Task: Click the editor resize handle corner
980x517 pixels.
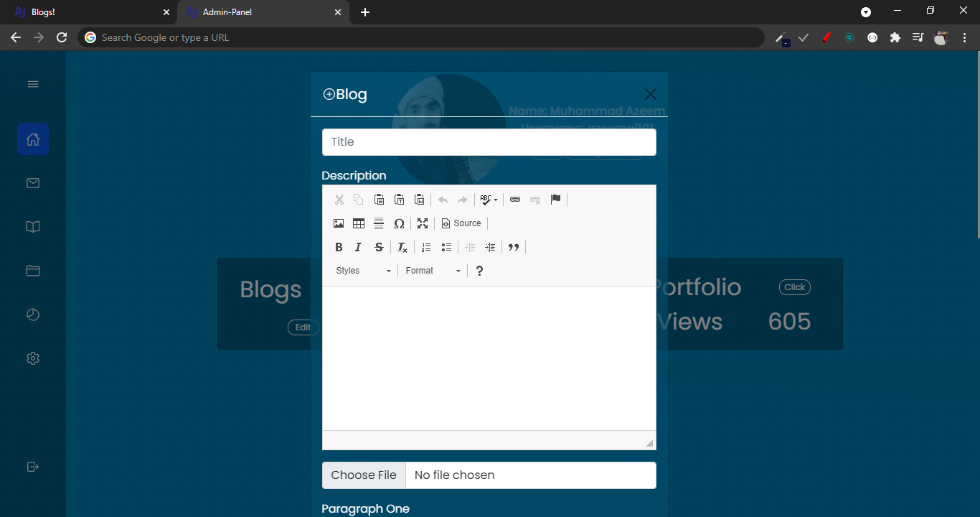Action: pos(649,443)
